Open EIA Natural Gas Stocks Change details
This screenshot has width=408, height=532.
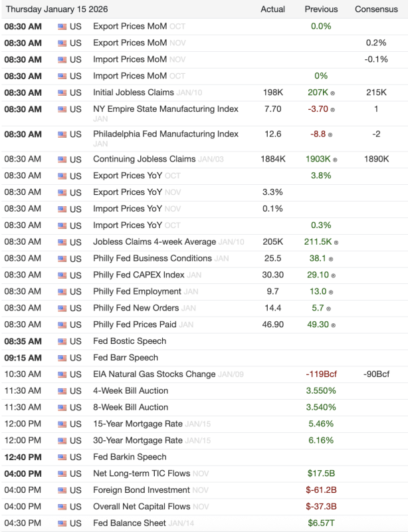pos(154,374)
